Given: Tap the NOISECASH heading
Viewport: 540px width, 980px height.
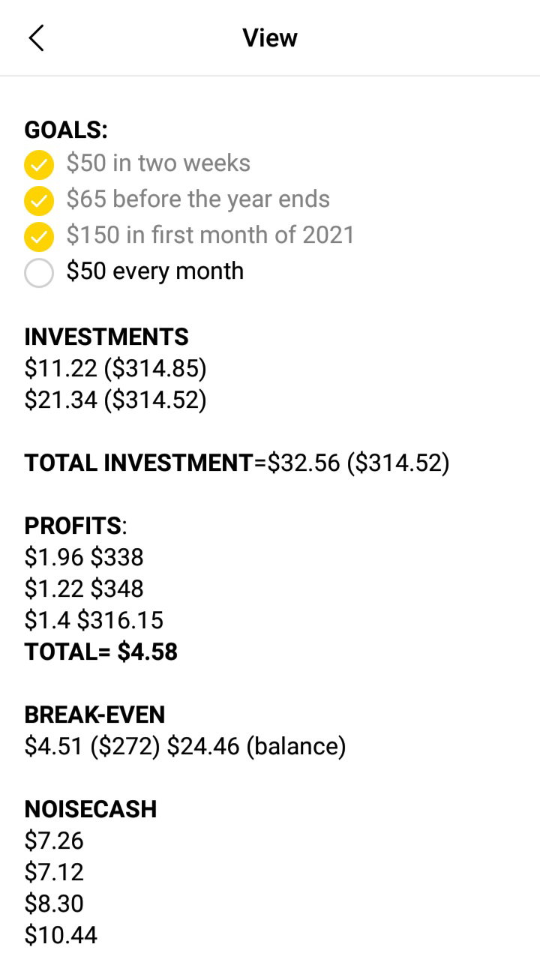Looking at the screenshot, I should point(91,809).
